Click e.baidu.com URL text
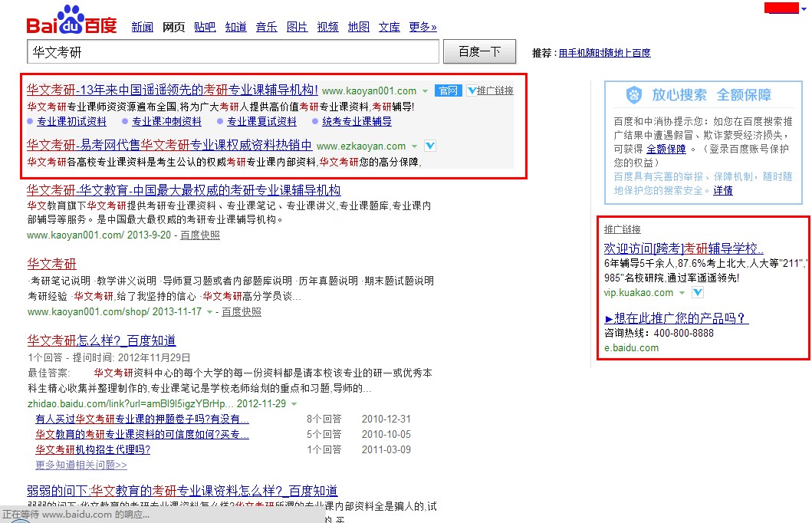 631,348
